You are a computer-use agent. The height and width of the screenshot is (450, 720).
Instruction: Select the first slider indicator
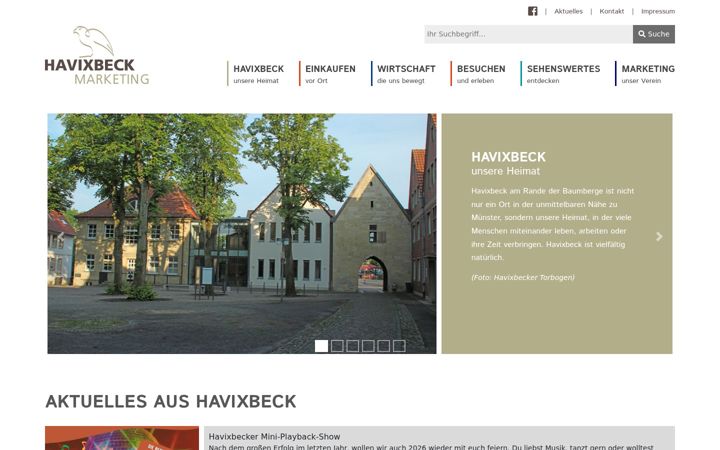click(321, 346)
